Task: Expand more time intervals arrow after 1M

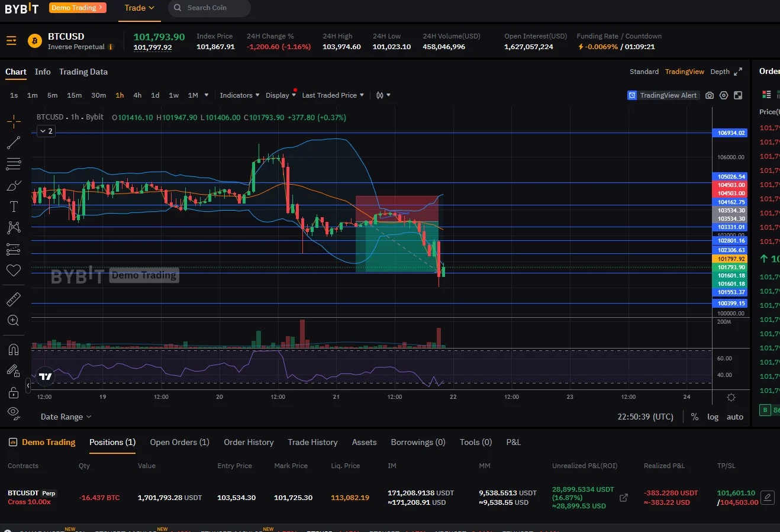Action: [x=207, y=95]
